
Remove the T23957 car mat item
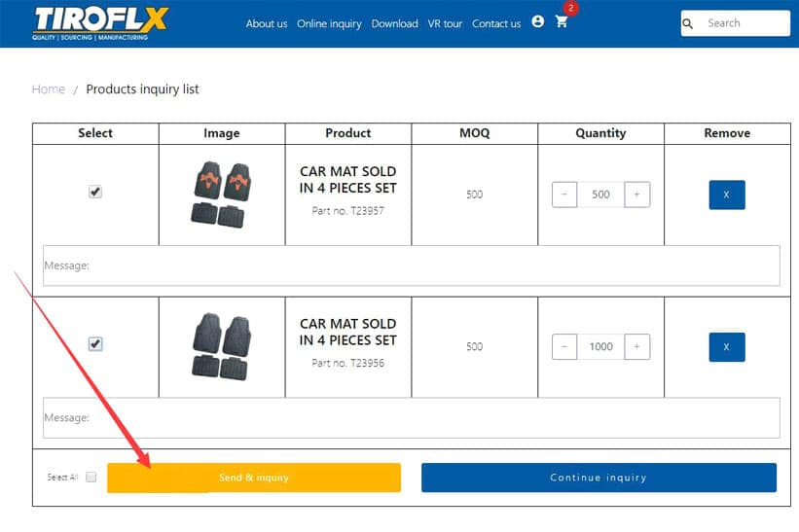click(726, 195)
